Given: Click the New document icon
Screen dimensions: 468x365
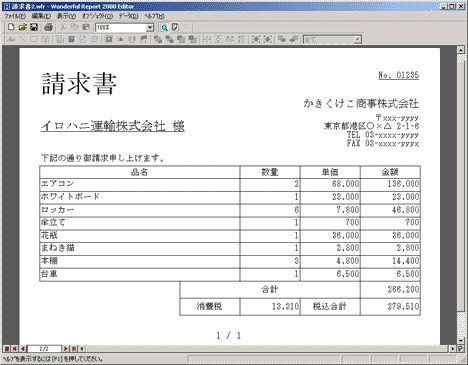Looking at the screenshot, I should pyautogui.click(x=11, y=27).
